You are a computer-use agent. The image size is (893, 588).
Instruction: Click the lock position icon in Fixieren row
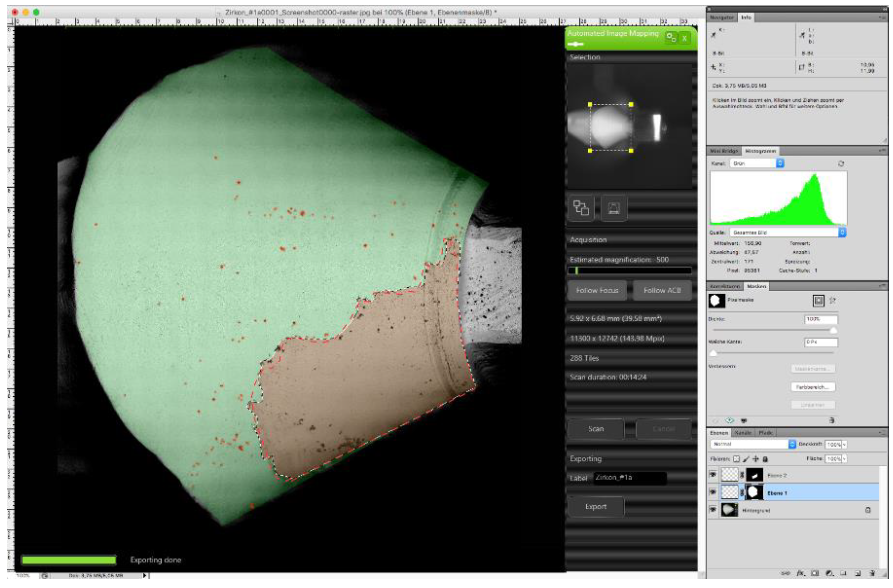[756, 459]
